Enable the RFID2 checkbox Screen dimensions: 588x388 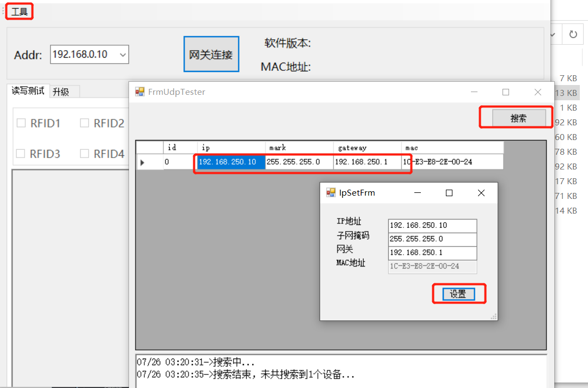click(84, 123)
